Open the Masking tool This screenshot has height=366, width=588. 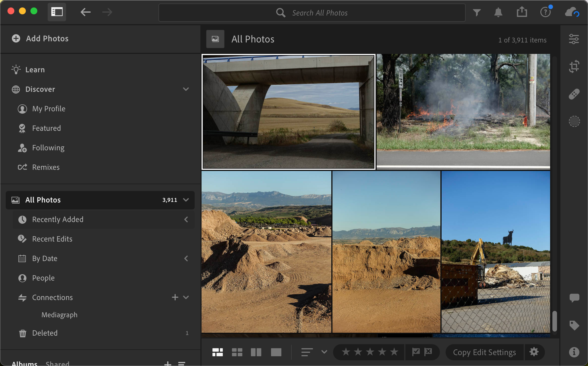click(x=574, y=122)
